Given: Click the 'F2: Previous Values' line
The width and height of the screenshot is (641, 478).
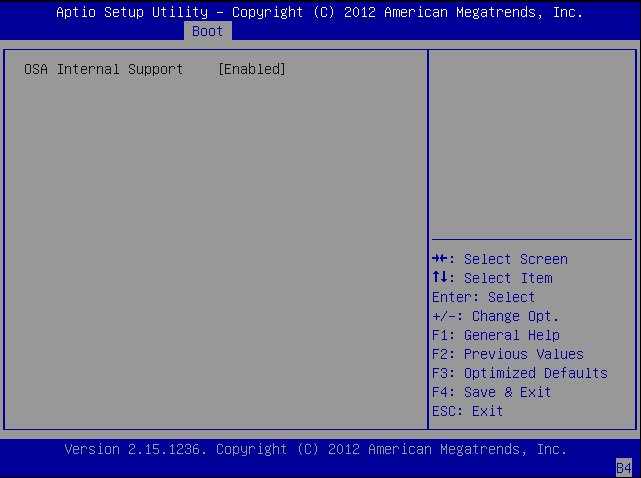Looking at the screenshot, I should pos(508,354).
